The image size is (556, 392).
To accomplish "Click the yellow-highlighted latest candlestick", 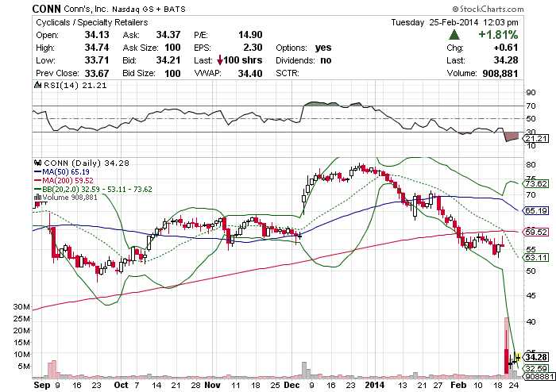I will (x=518, y=358).
